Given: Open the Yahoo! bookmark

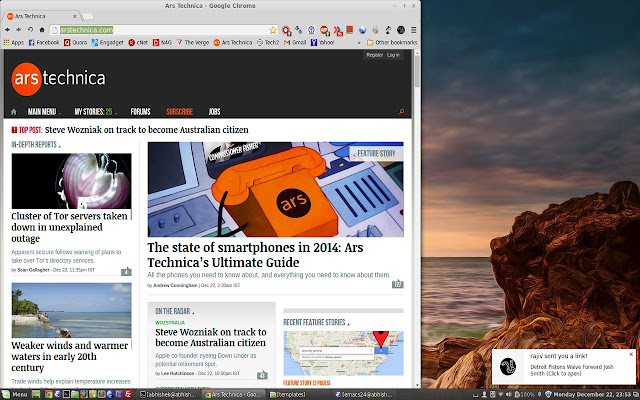Looking at the screenshot, I should (x=322, y=42).
